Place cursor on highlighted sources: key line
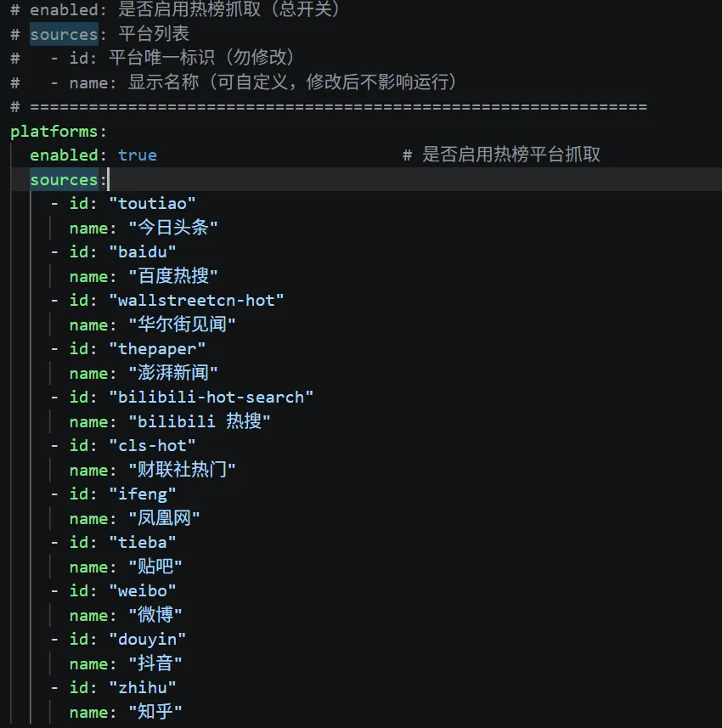This screenshot has width=722, height=728. click(x=68, y=180)
